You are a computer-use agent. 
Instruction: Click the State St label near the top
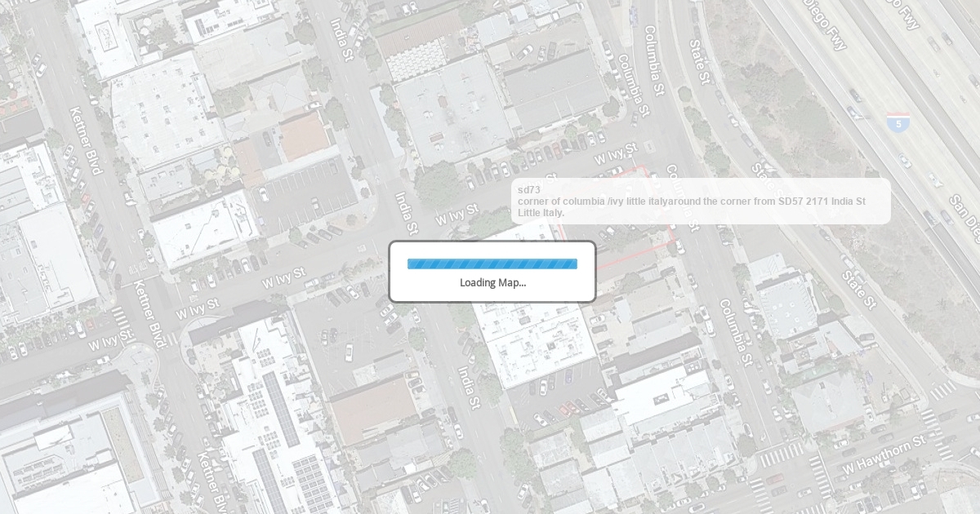click(701, 61)
